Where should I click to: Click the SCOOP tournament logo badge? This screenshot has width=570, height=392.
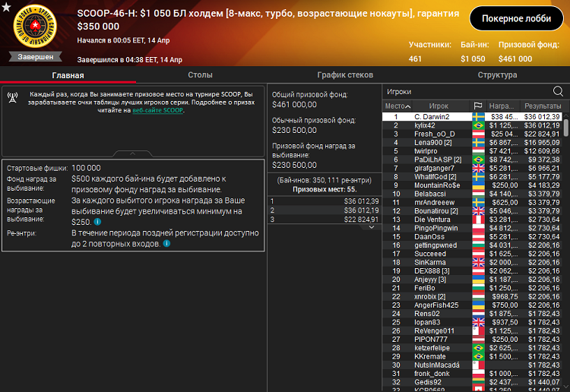(35, 26)
